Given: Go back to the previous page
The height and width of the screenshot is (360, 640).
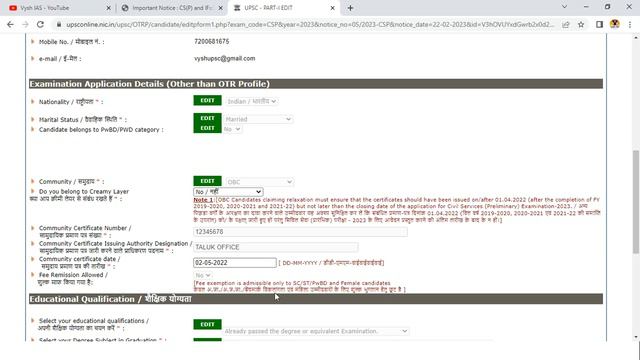Looking at the screenshot, I should pyautogui.click(x=10, y=24).
